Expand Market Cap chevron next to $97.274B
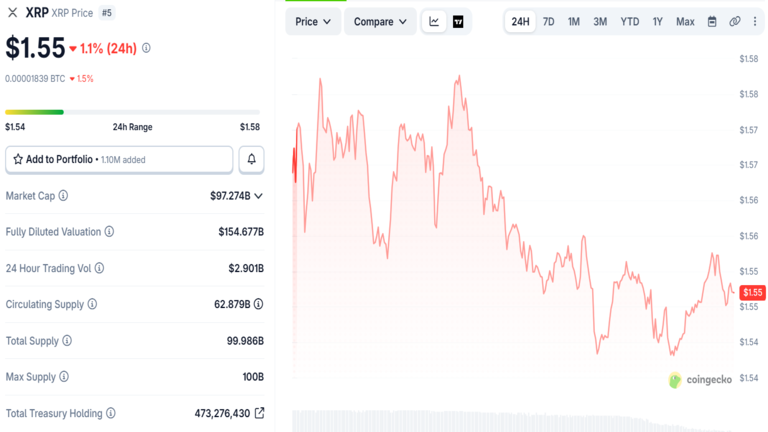768x432 pixels. point(259,196)
